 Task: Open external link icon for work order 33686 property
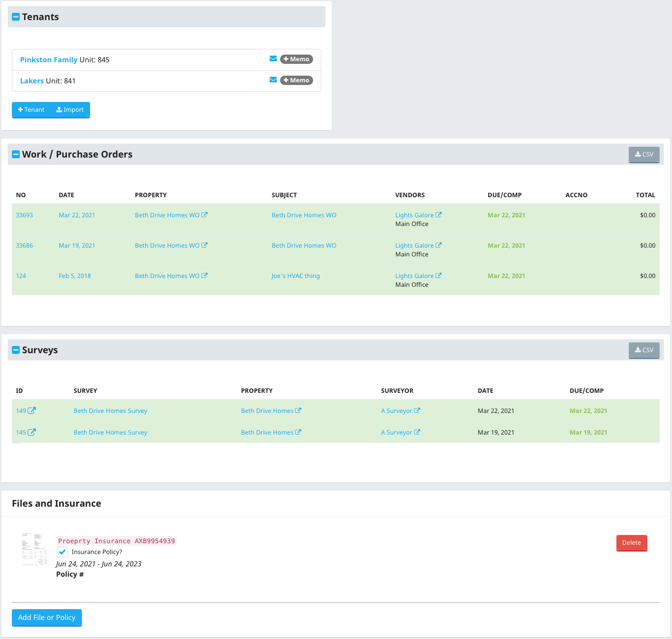coord(204,245)
